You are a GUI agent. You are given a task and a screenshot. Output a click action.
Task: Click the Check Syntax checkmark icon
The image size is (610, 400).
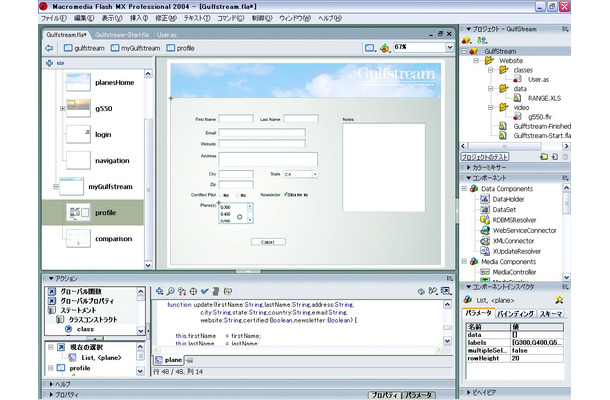tap(204, 291)
